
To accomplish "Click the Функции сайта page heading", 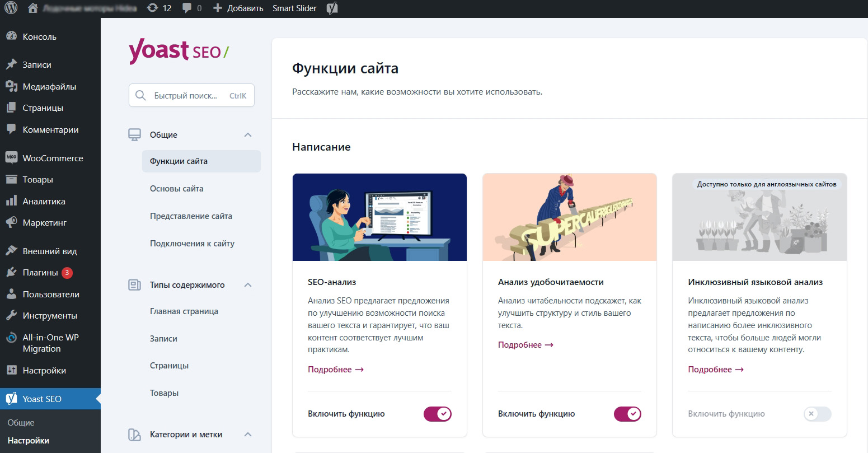I will (x=345, y=69).
